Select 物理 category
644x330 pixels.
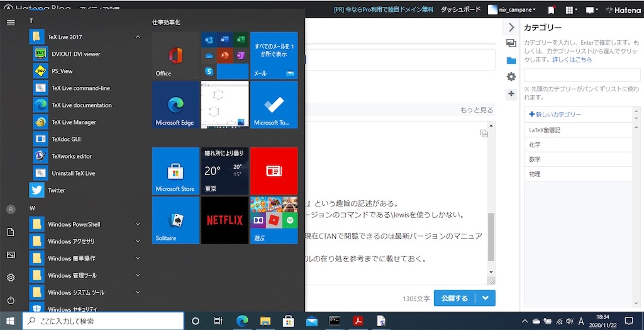click(x=578, y=174)
